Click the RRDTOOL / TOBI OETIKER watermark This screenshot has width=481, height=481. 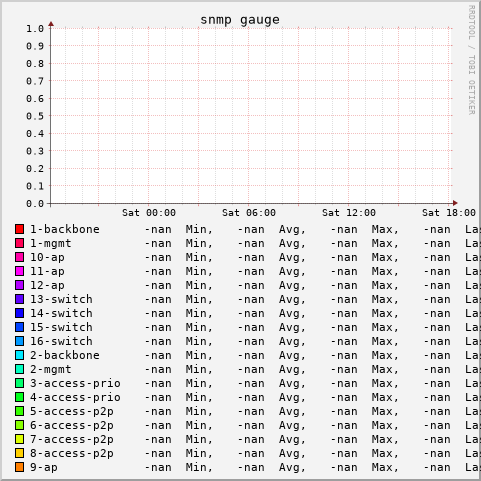pos(472,60)
